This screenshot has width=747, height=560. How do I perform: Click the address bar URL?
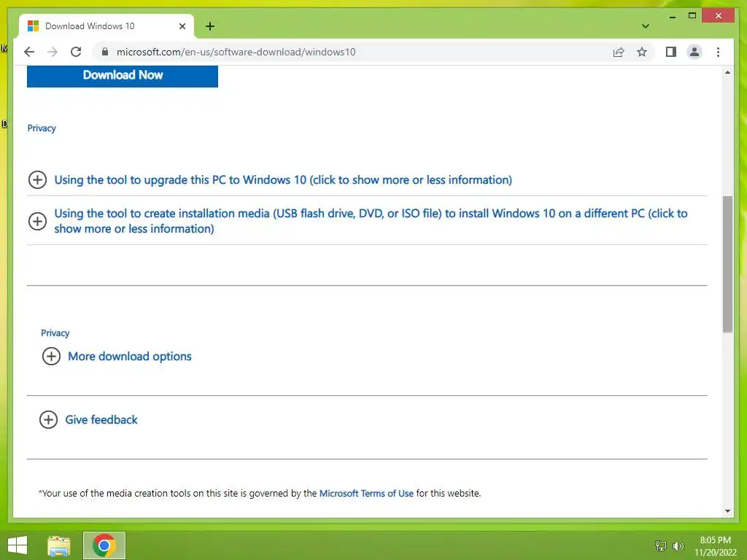236,52
